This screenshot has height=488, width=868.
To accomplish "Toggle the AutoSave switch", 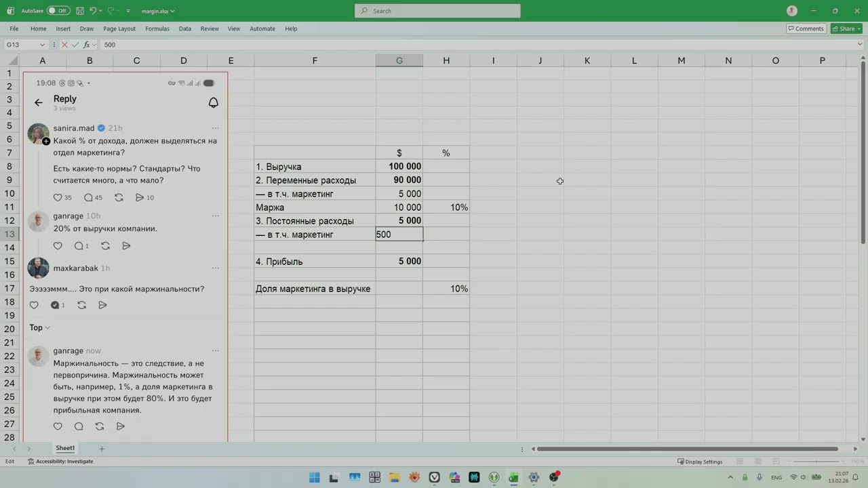I will point(58,11).
